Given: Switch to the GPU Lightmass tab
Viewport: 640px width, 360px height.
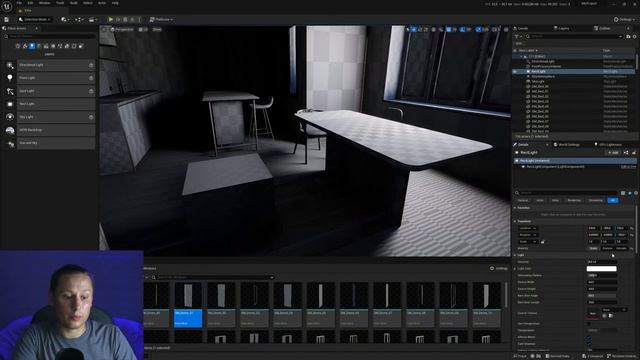Looking at the screenshot, I should click(x=609, y=144).
